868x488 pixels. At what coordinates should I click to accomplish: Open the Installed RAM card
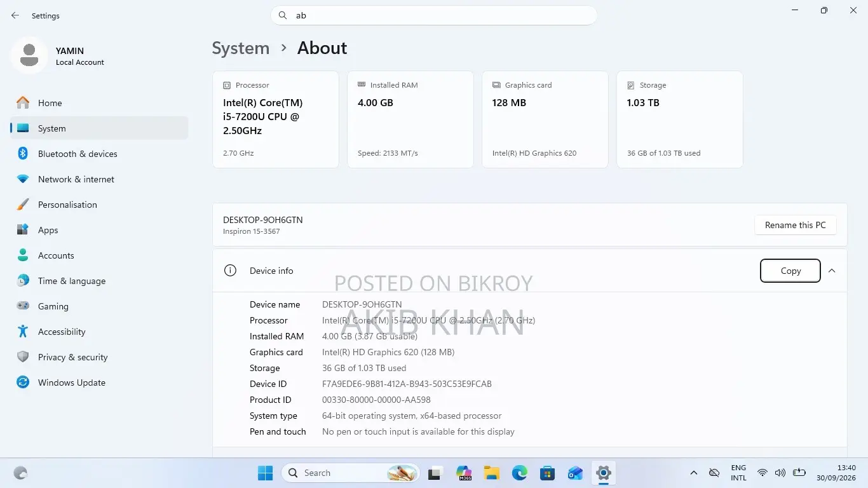click(x=410, y=119)
